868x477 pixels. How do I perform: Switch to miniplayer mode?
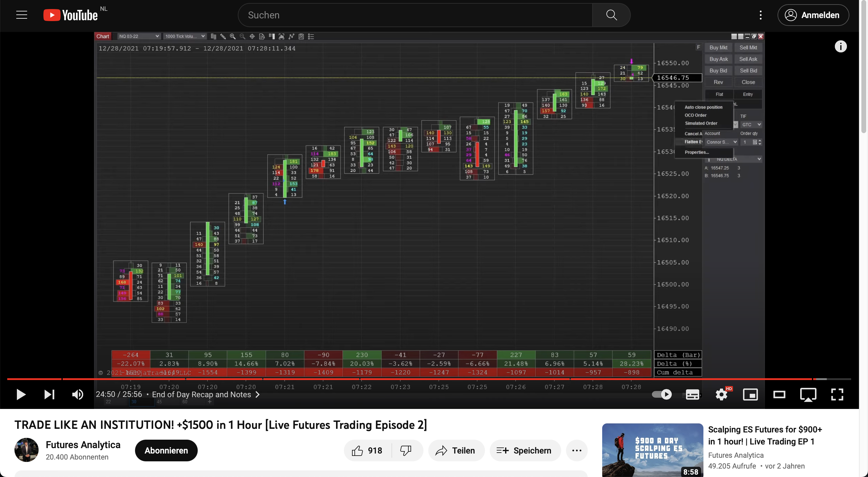pyautogui.click(x=750, y=394)
